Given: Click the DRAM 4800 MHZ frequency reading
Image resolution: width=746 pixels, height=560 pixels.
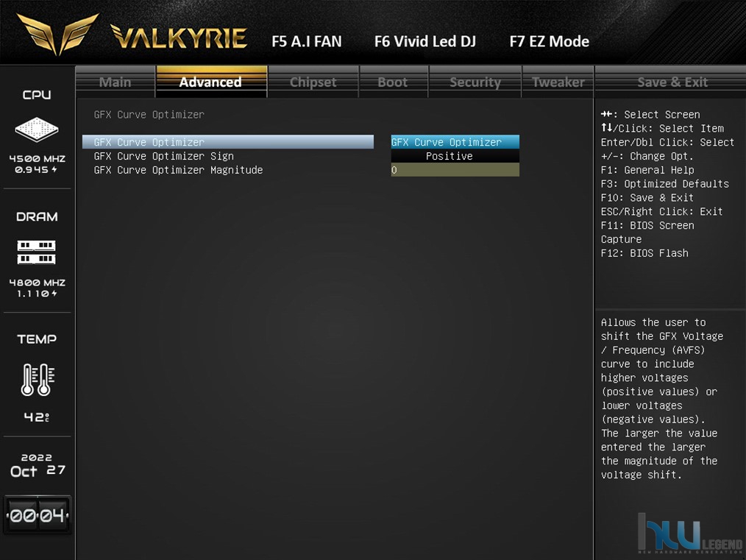Looking at the screenshot, I should coord(38,283).
